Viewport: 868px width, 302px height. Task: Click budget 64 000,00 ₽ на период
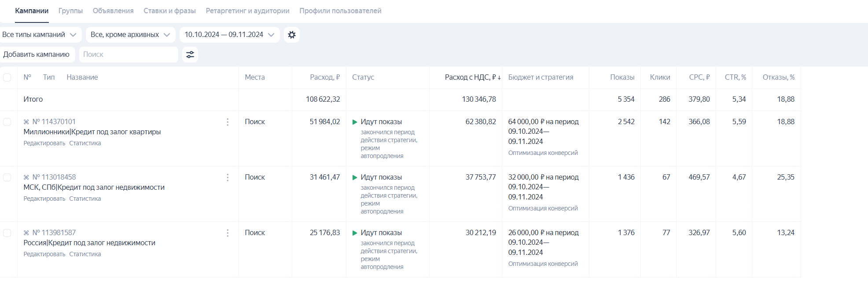(x=544, y=122)
